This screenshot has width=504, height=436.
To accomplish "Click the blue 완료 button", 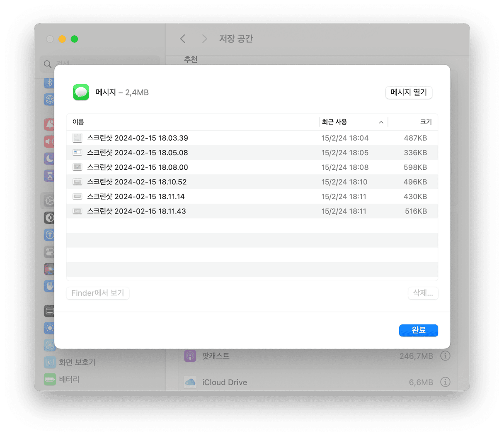I will pyautogui.click(x=418, y=330).
